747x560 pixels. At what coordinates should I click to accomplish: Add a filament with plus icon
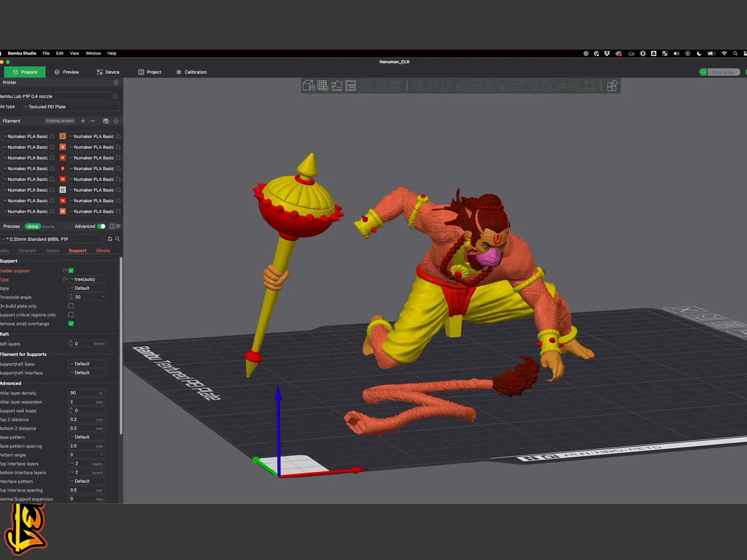coord(83,121)
